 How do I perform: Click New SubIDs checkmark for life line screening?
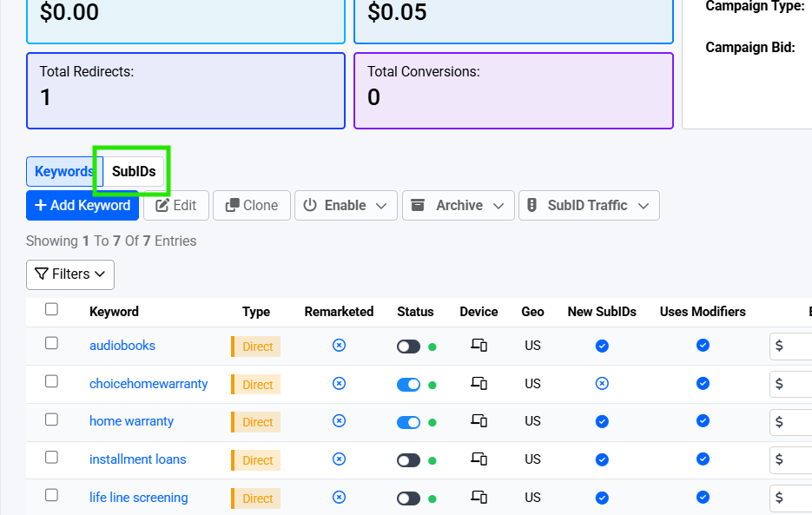(x=602, y=498)
